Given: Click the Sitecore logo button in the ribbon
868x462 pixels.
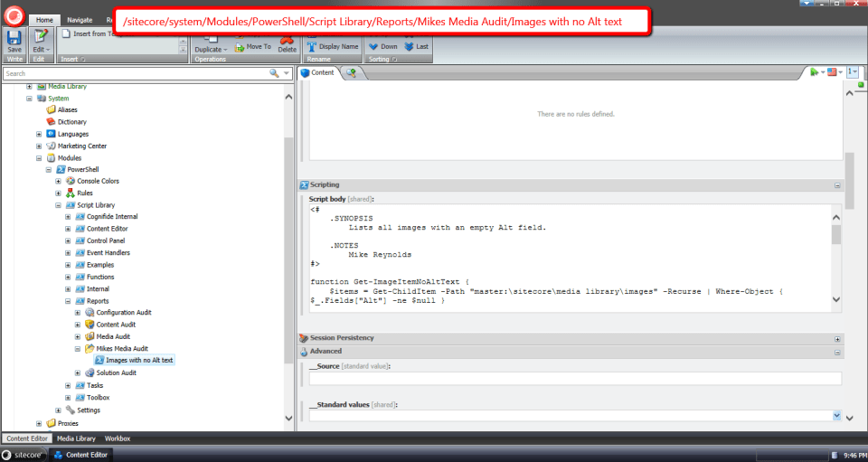Looking at the screenshot, I should [13, 16].
